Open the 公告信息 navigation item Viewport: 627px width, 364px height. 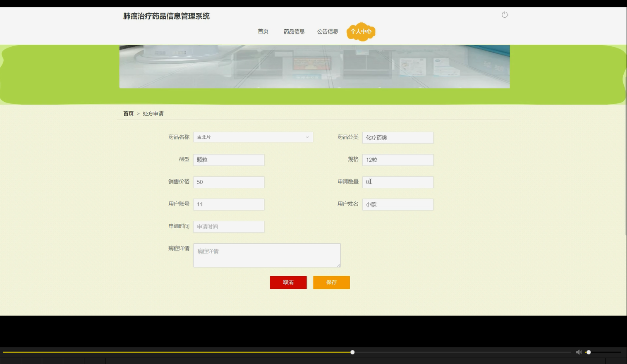327,31
